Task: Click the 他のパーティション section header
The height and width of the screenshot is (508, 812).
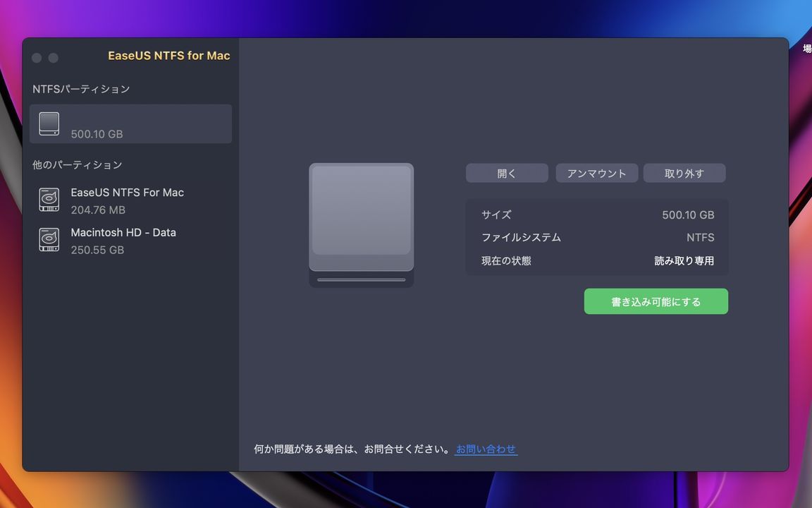Action: pos(77,165)
